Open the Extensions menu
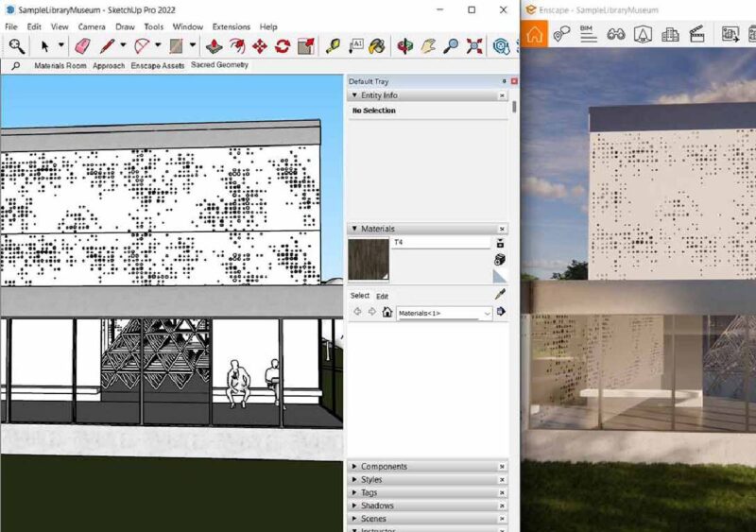This screenshot has height=532, width=756. [x=232, y=27]
